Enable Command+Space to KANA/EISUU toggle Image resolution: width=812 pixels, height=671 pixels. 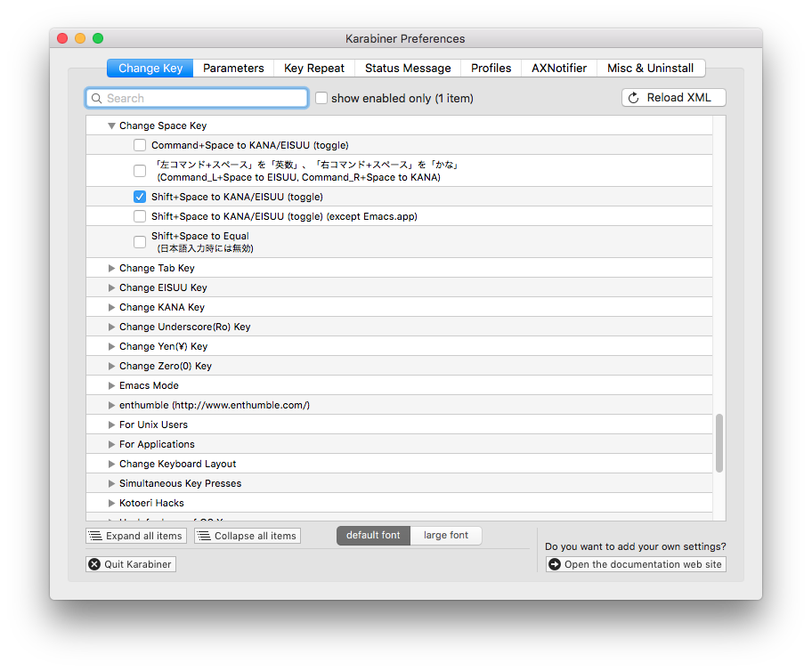[x=140, y=145]
